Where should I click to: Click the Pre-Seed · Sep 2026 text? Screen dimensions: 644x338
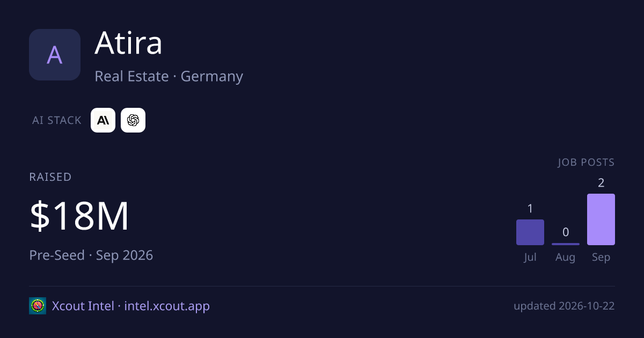pyautogui.click(x=91, y=255)
